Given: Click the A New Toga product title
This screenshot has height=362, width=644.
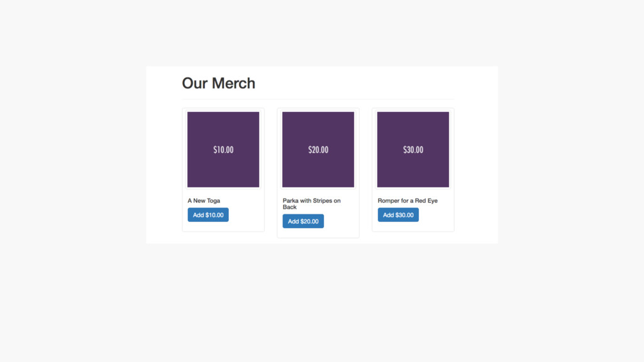Looking at the screenshot, I should (x=204, y=201).
